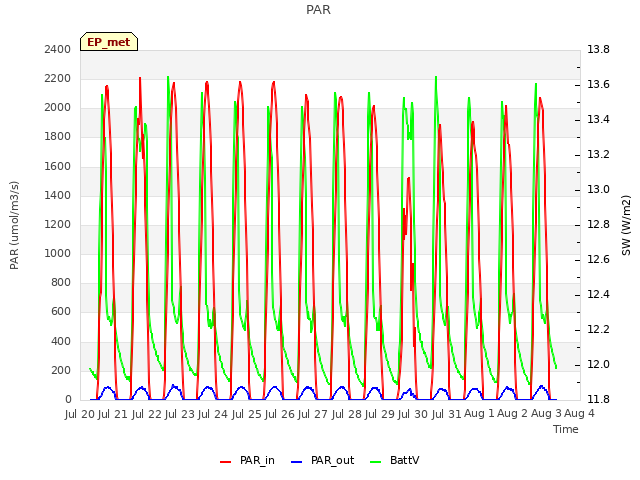The height and width of the screenshot is (480, 640).
Task: Click the blue PAR_out legend swatch
Action: [297, 462]
